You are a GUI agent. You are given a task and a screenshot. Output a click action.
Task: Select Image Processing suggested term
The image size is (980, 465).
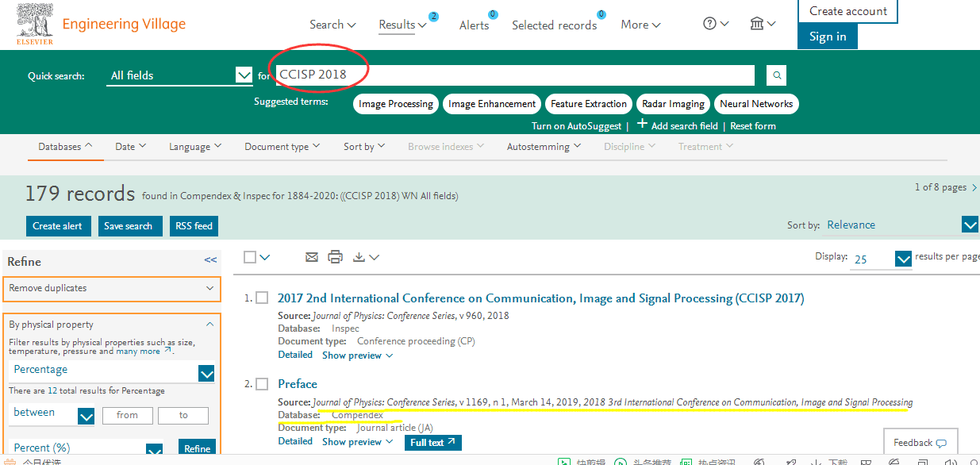coord(395,104)
